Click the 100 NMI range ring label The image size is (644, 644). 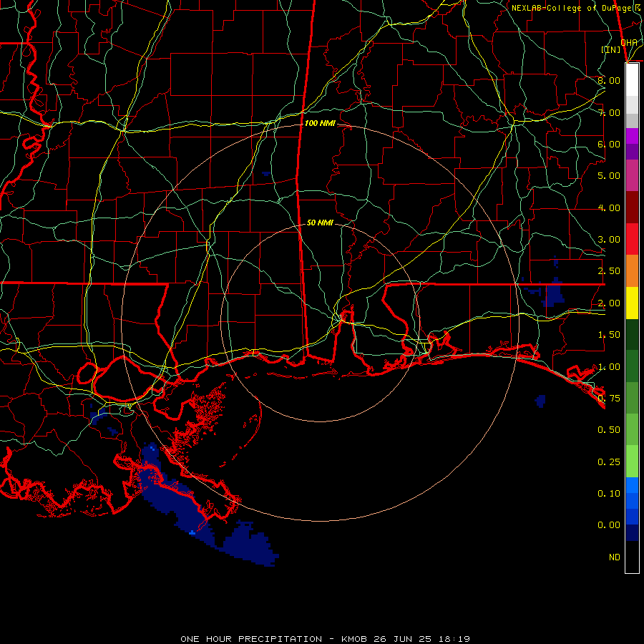pos(320,123)
